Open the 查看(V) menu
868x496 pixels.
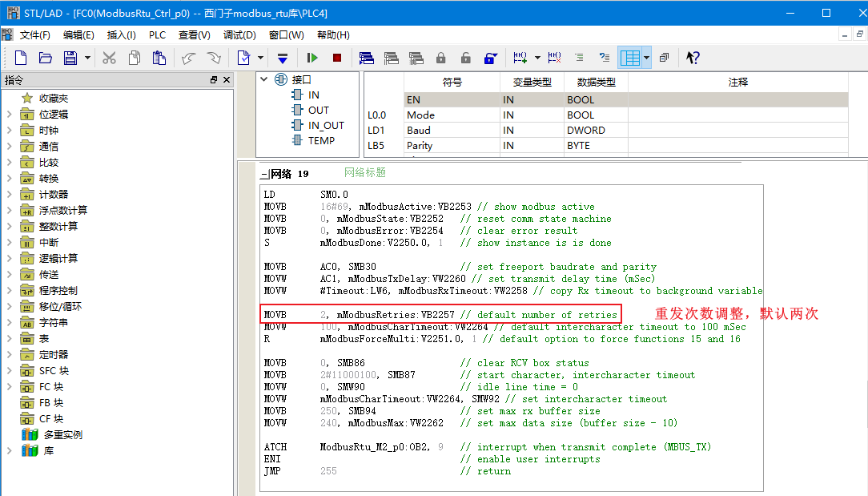195,35
